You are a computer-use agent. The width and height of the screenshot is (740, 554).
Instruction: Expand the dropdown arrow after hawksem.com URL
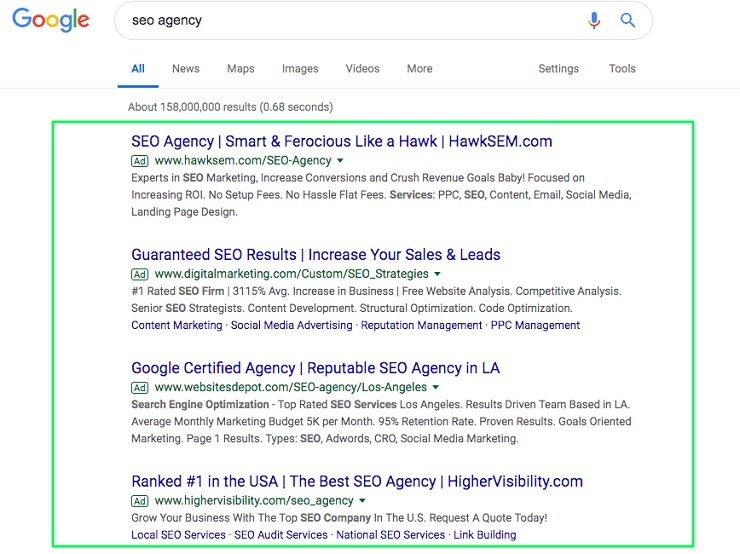(340, 161)
